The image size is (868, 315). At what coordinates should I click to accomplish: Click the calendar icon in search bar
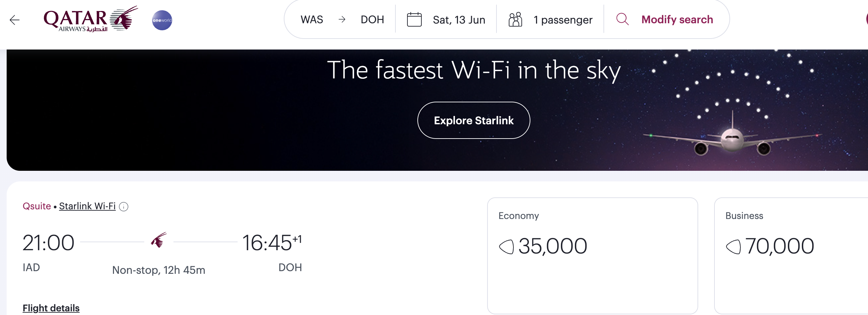(x=414, y=20)
